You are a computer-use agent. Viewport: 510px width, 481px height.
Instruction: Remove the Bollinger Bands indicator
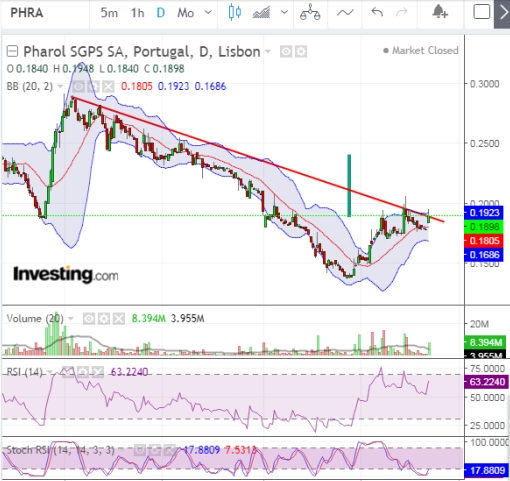pos(108,87)
